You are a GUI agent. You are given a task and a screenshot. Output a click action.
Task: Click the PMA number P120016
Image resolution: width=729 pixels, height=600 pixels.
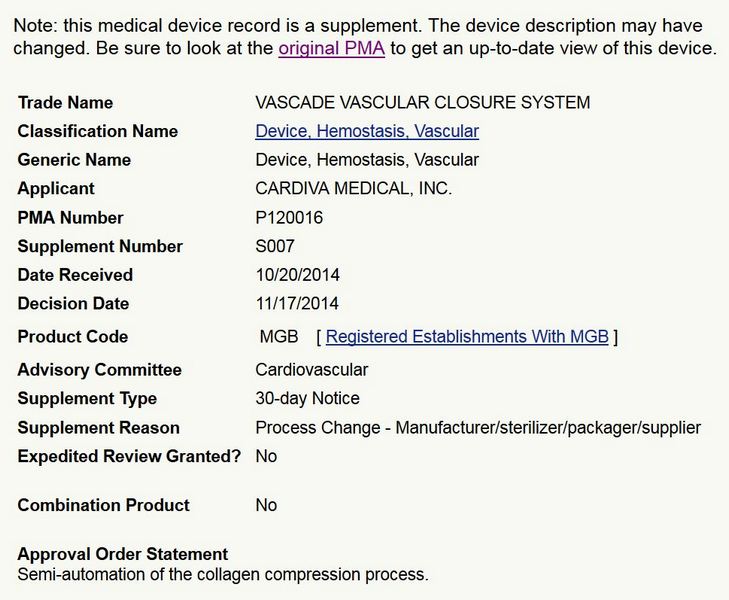point(289,218)
